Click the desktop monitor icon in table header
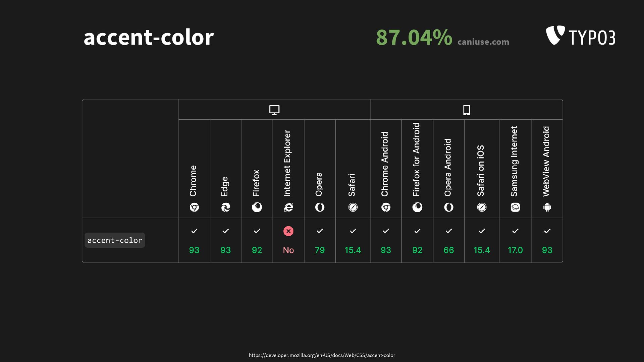Viewport: 644px width, 362px height. click(274, 110)
